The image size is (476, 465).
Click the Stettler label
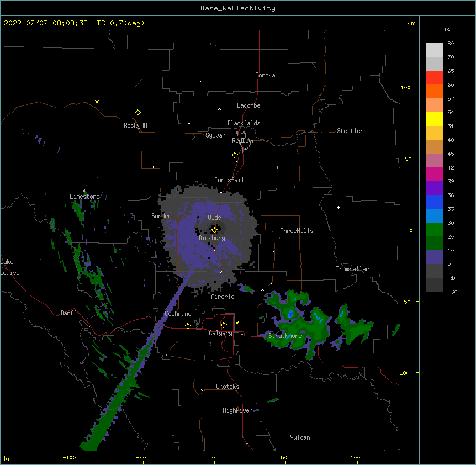(350, 131)
